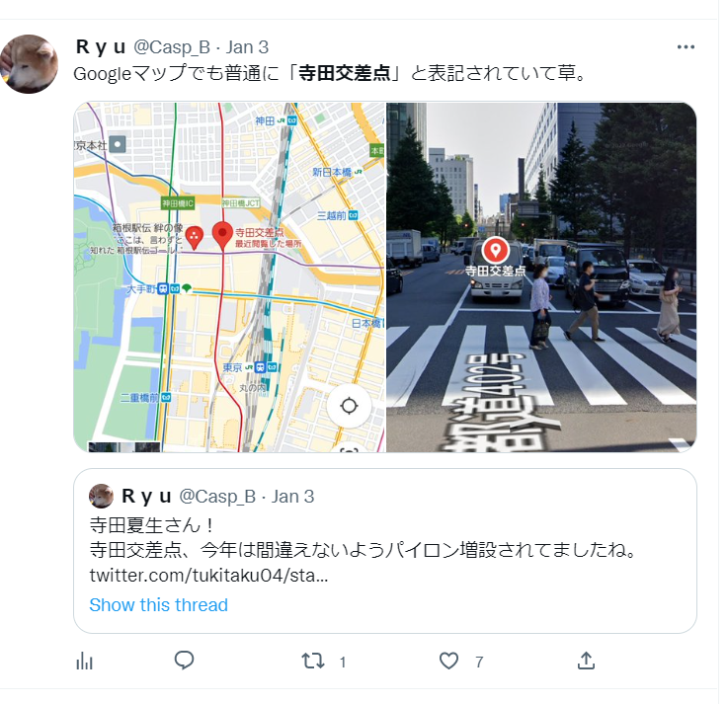Open the Street View crosswalk photo
Image resolution: width=728 pixels, height=704 pixels.
(x=541, y=277)
